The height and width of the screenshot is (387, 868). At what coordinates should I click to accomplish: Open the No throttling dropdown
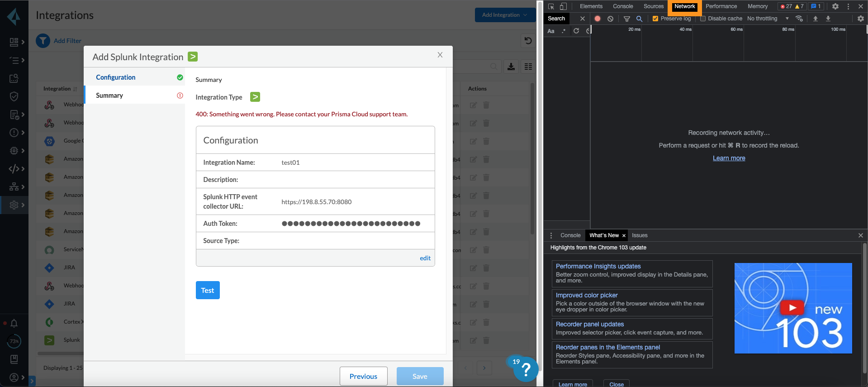(x=768, y=19)
